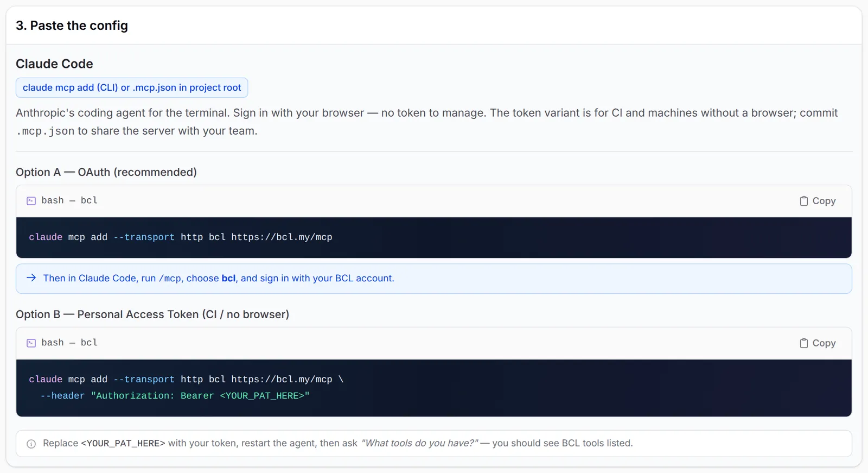Click the '/mcp' code text in the hint box
Viewport: 868px width, 473px height.
click(170, 279)
